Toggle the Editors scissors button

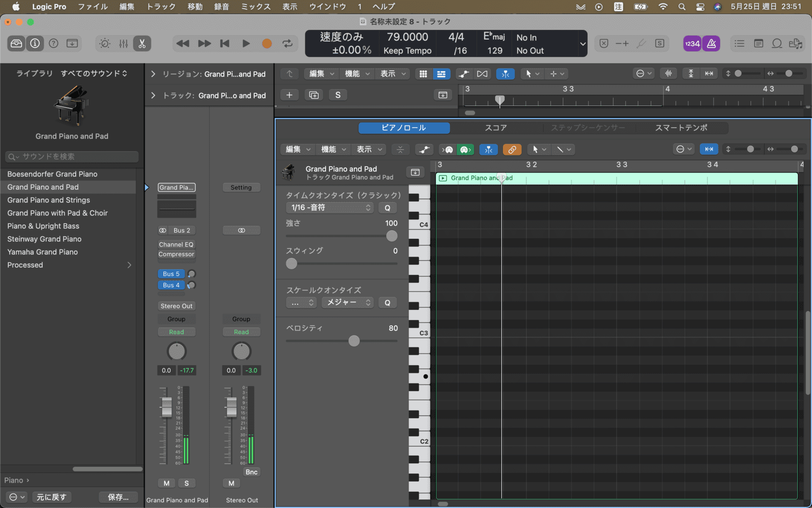tap(142, 44)
